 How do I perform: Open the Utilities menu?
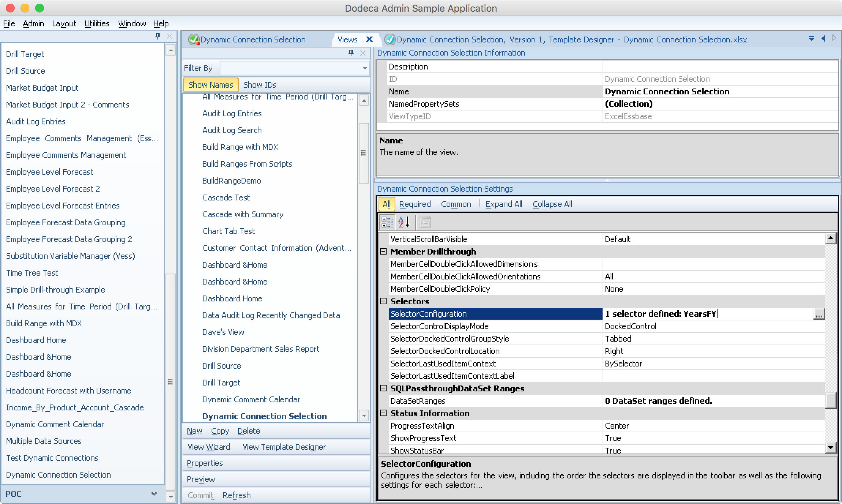(97, 23)
